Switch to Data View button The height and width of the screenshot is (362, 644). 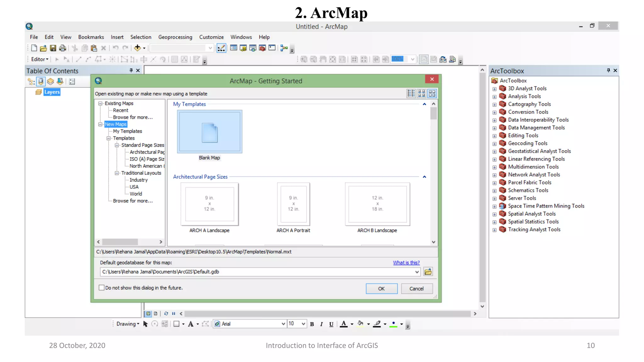click(x=148, y=314)
